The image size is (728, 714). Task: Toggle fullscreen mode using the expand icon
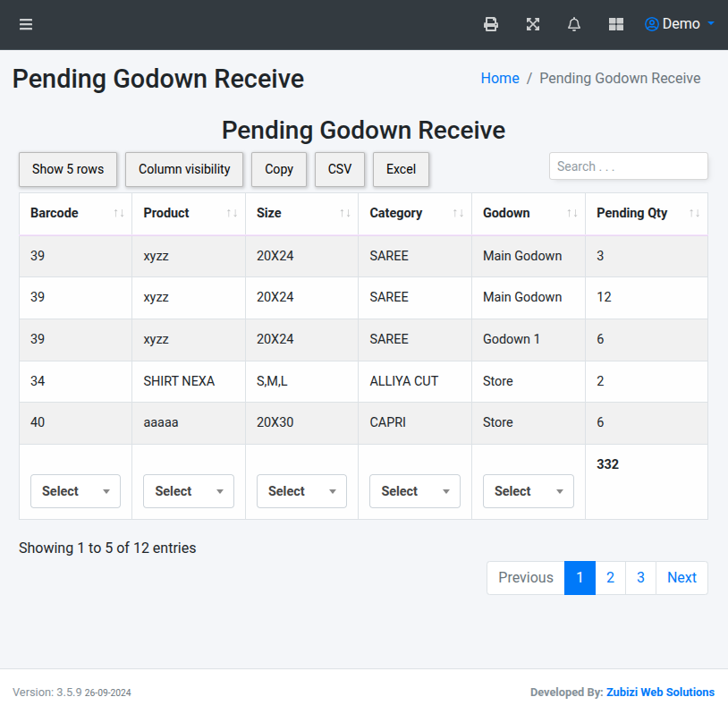click(x=532, y=24)
